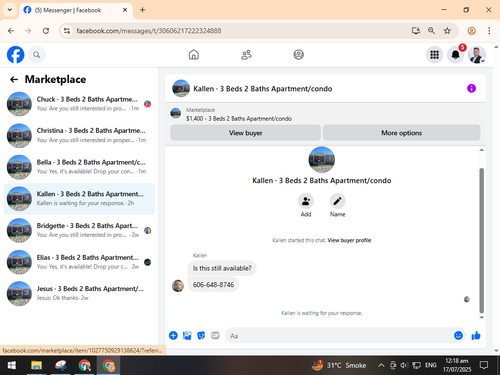Go to the Home feed icon
The width and height of the screenshot is (500, 375).
point(194,55)
